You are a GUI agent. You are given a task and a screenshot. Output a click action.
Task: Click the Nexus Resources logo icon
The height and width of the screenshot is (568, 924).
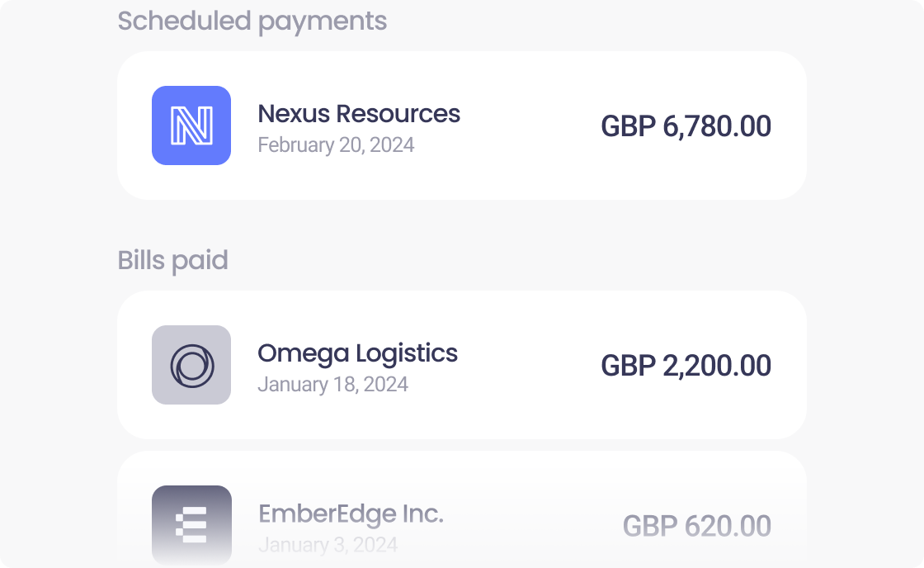(191, 126)
